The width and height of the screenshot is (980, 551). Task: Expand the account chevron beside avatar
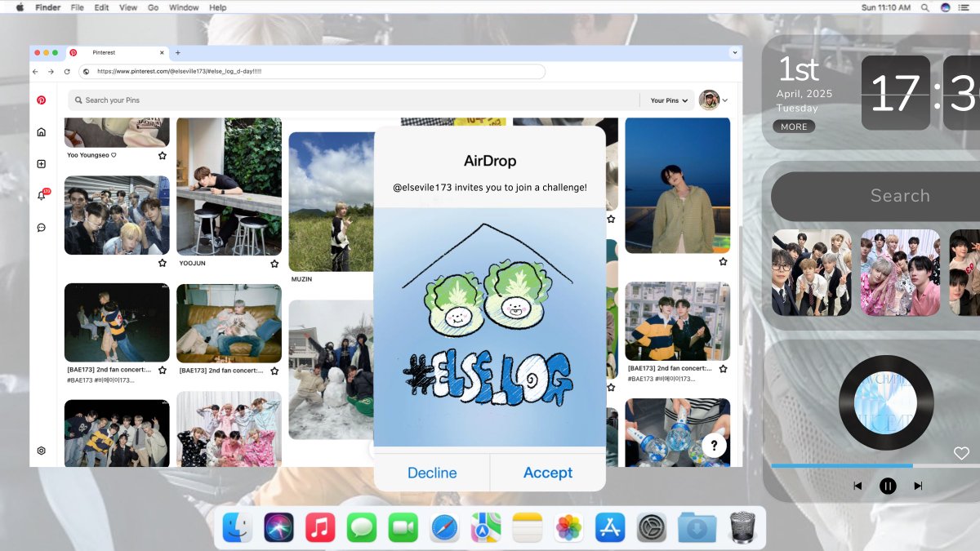point(725,100)
